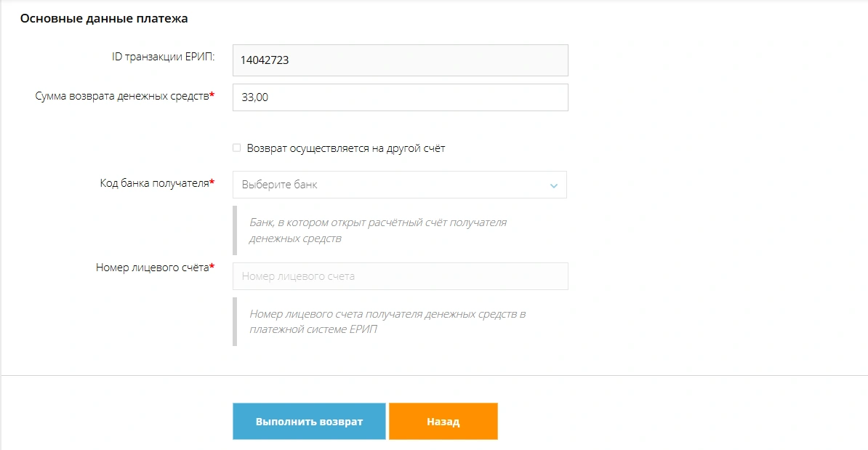Viewport: 868px width, 450px height.
Task: Click the 'ID транзакции ЕРИП' field
Action: click(400, 60)
